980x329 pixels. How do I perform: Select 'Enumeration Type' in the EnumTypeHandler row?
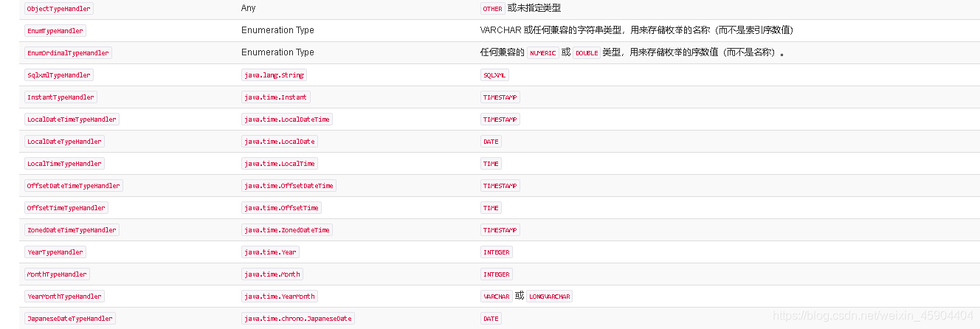(277, 30)
